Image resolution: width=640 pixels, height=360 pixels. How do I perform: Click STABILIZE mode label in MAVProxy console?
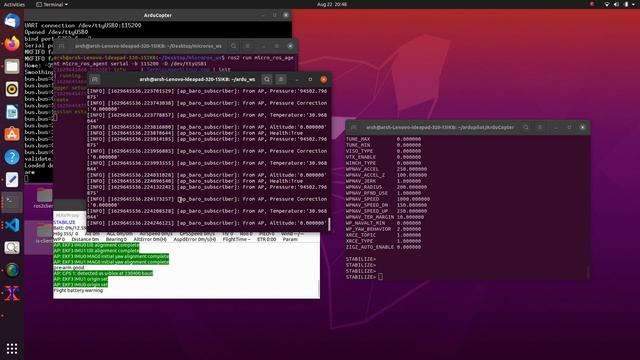(64, 222)
